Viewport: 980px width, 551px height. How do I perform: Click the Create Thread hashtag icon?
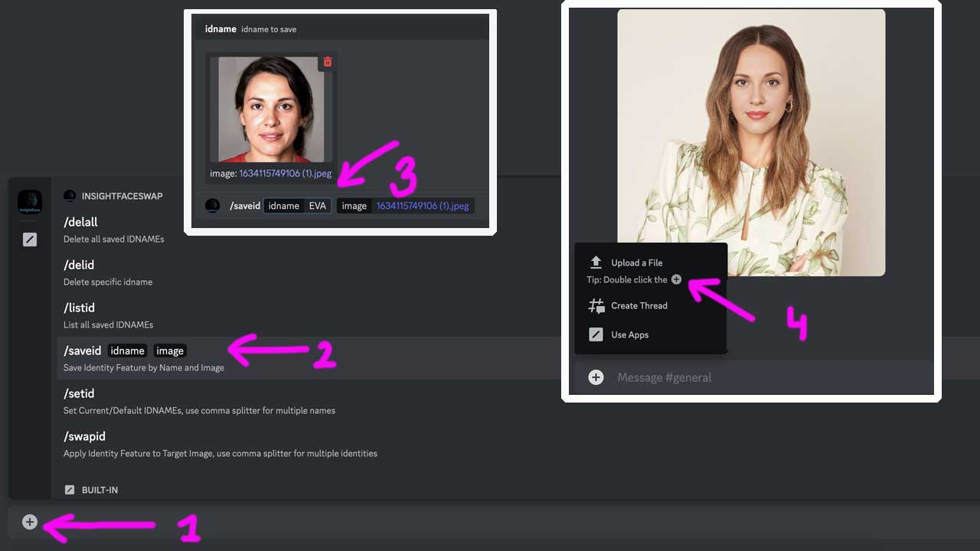click(596, 305)
